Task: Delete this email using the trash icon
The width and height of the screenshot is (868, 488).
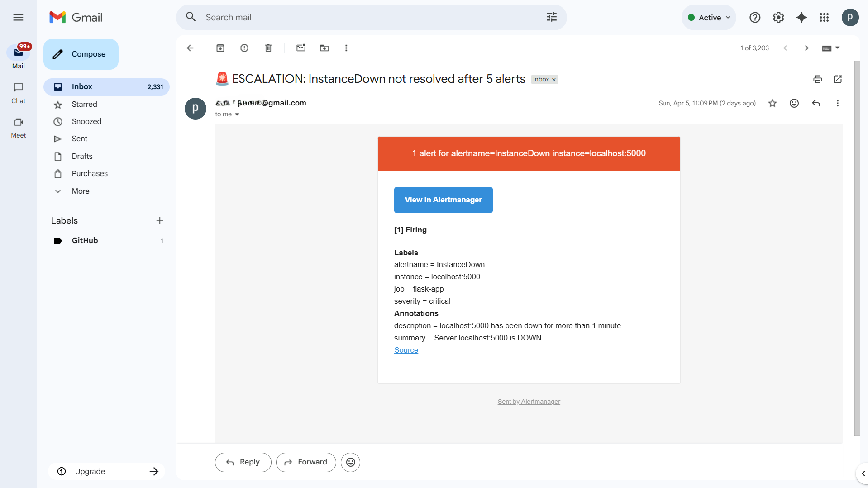Action: (268, 48)
